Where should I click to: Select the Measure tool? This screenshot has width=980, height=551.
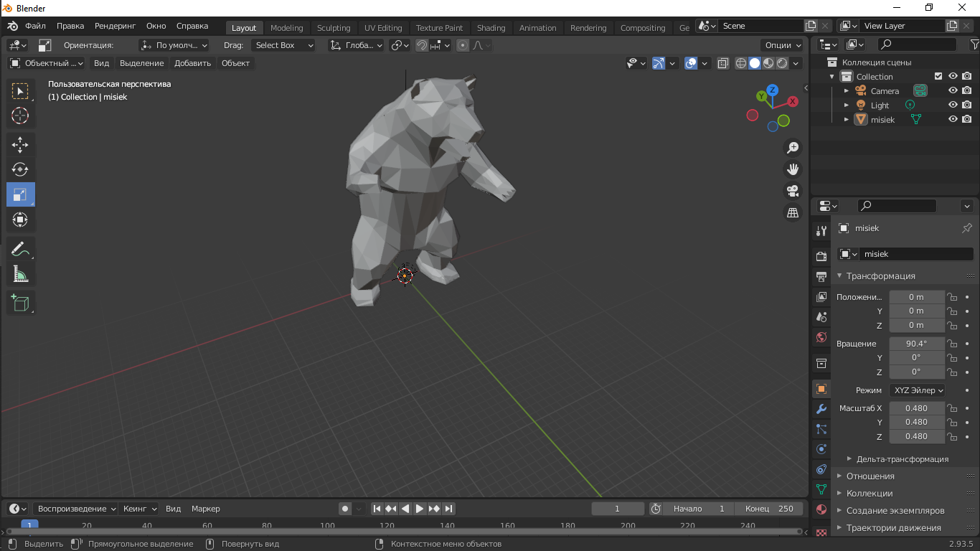tap(20, 274)
